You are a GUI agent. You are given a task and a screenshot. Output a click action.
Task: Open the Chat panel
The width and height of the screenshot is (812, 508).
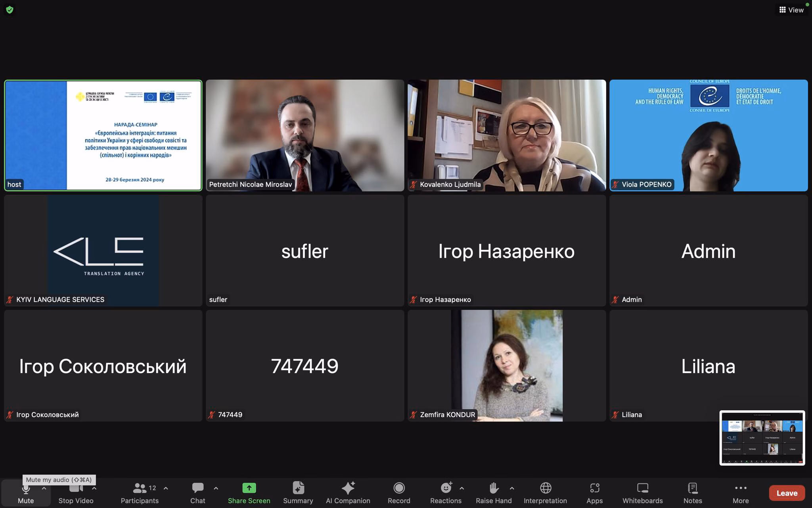pos(197,493)
